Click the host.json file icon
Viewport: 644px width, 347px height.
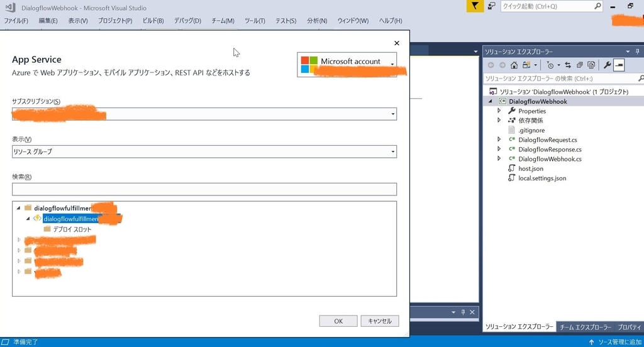(x=511, y=168)
